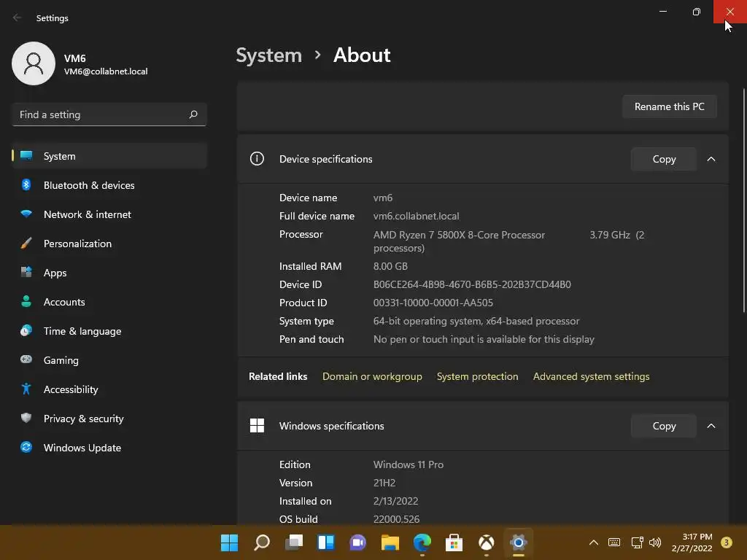Open Accessibility settings
The image size is (747, 560).
pos(109,389)
